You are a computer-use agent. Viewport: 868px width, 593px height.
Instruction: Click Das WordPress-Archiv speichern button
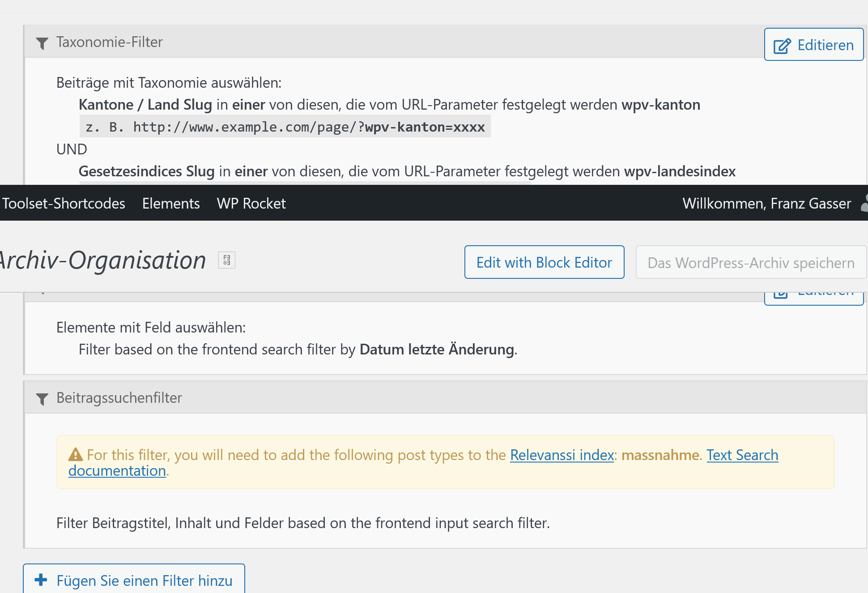coord(751,262)
